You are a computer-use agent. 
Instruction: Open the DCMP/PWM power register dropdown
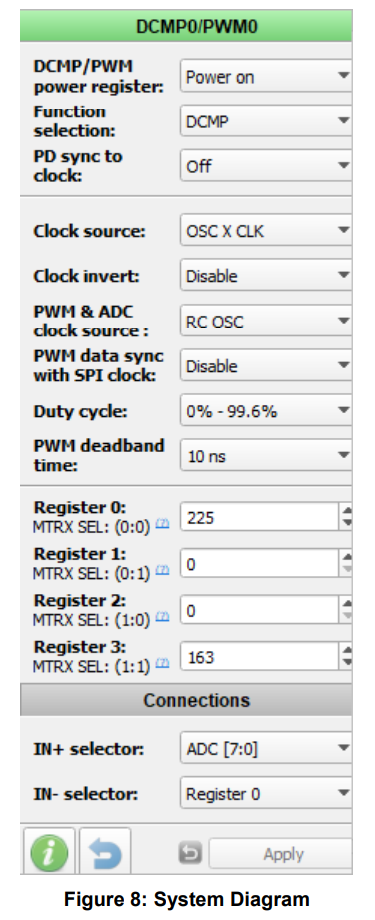tap(266, 76)
